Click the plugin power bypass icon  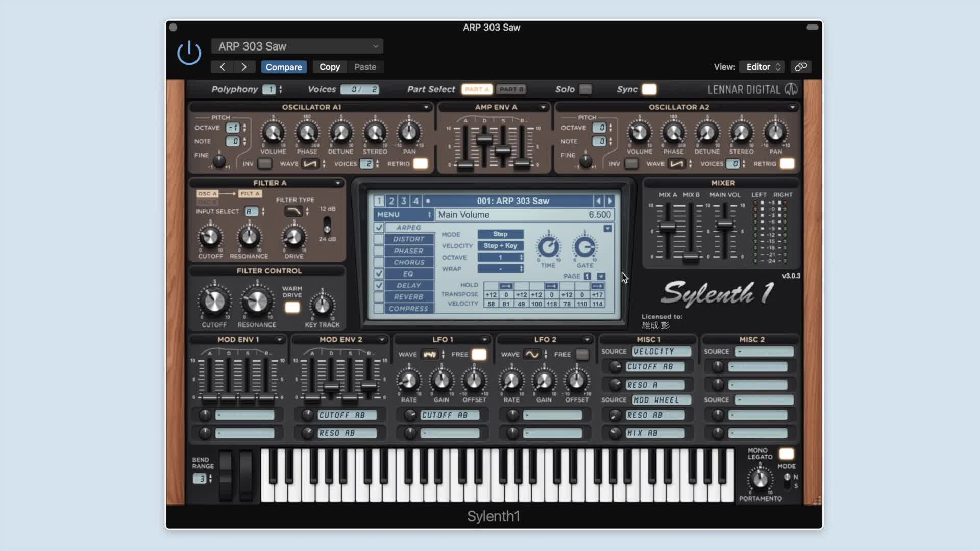189,53
